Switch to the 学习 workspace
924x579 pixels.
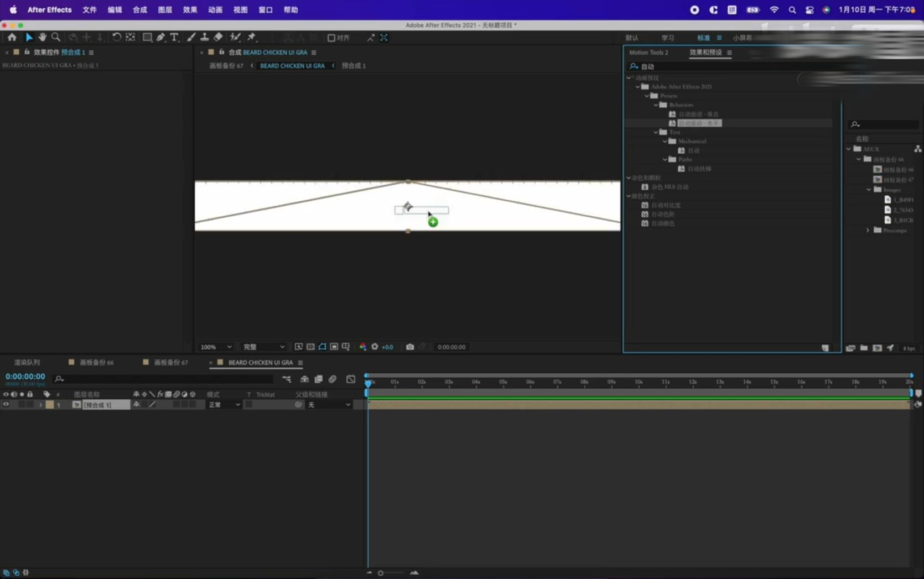[x=668, y=38]
